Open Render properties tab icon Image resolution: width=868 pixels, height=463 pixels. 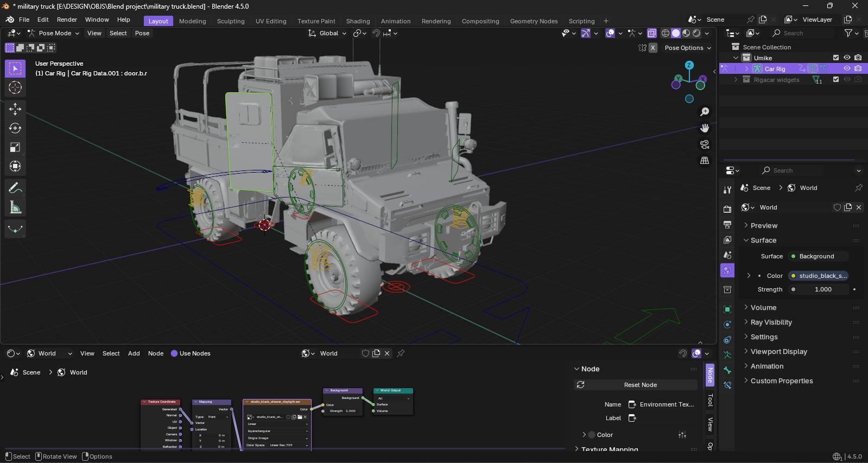pos(727,209)
